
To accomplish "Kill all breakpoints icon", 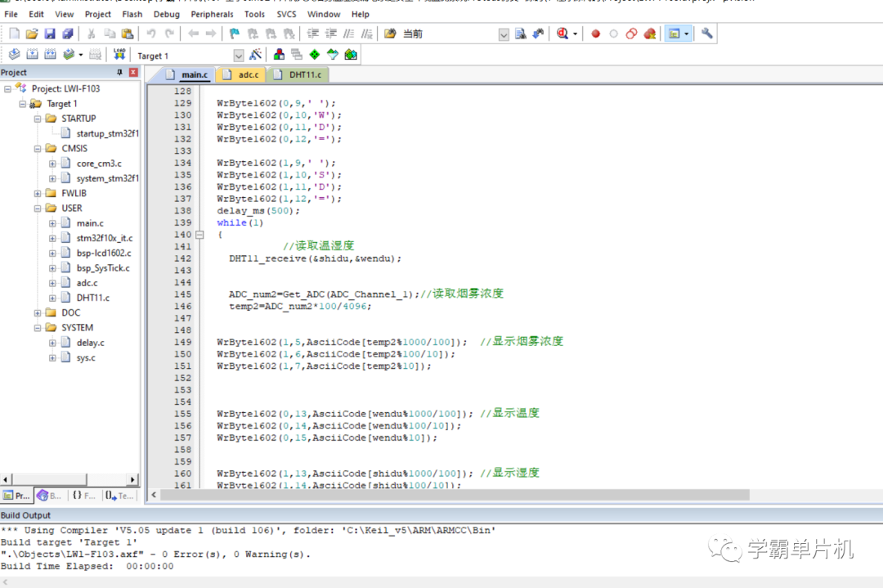I will [650, 34].
